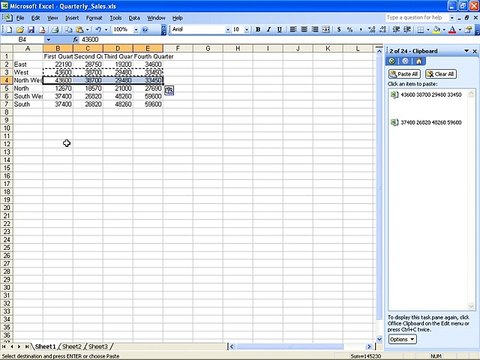Click the Paste All button
This screenshot has height=360, width=480.
404,74
